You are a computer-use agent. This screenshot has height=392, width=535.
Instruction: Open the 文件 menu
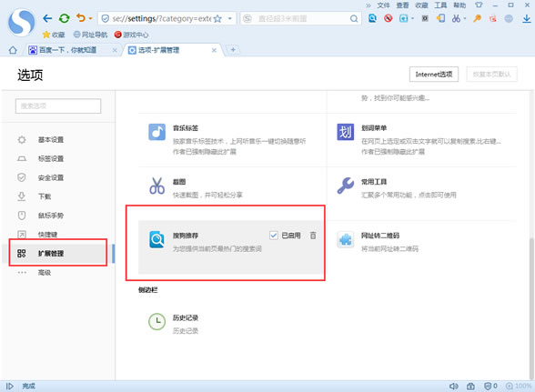pos(383,5)
